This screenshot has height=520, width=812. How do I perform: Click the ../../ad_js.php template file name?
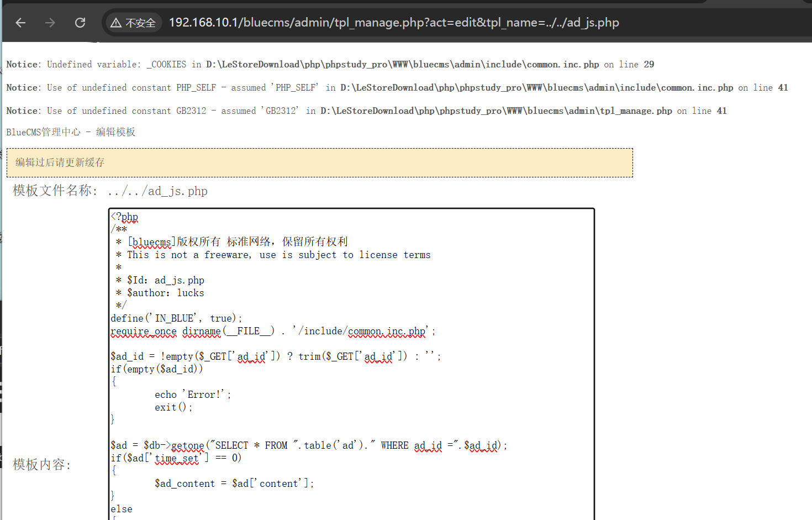pos(157,191)
